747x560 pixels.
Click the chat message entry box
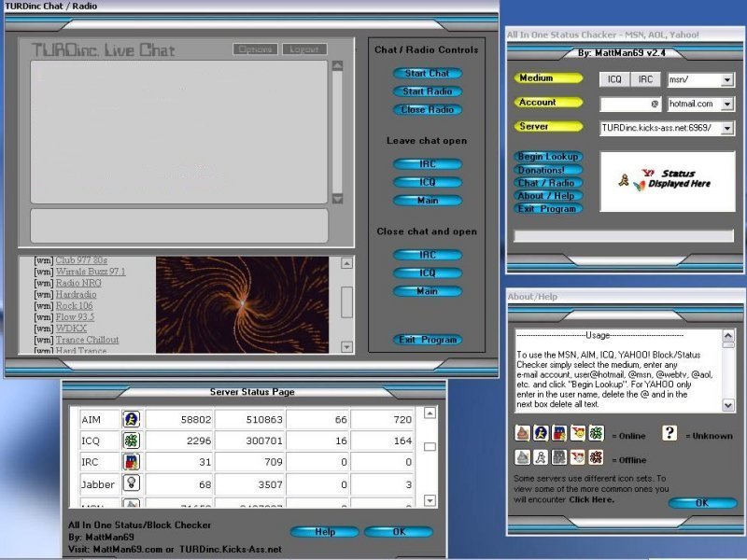click(179, 226)
